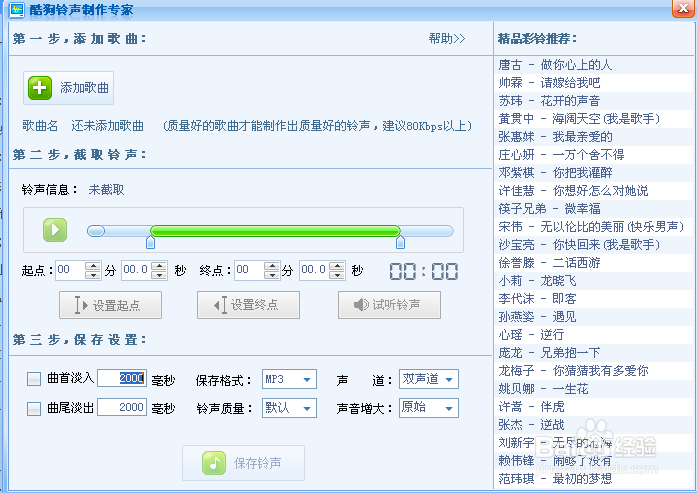Click the green selected range of the progress bar
This screenshot has width=697, height=493.
coord(276,231)
